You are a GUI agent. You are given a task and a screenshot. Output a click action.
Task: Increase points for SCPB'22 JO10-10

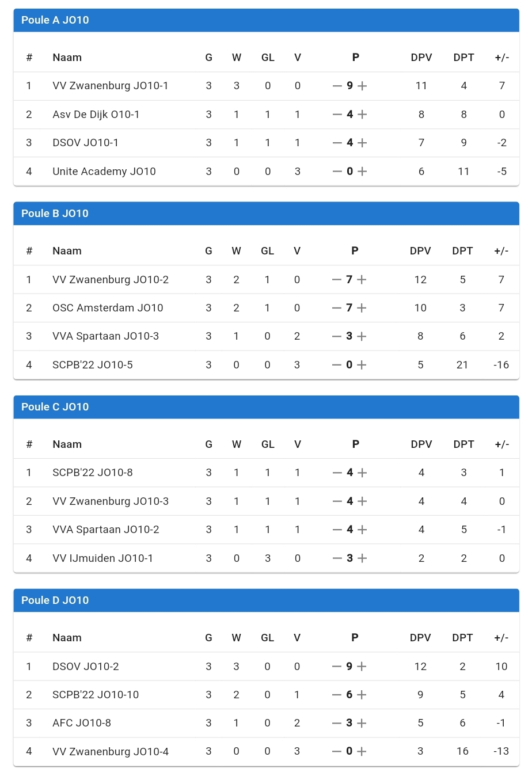click(x=362, y=695)
